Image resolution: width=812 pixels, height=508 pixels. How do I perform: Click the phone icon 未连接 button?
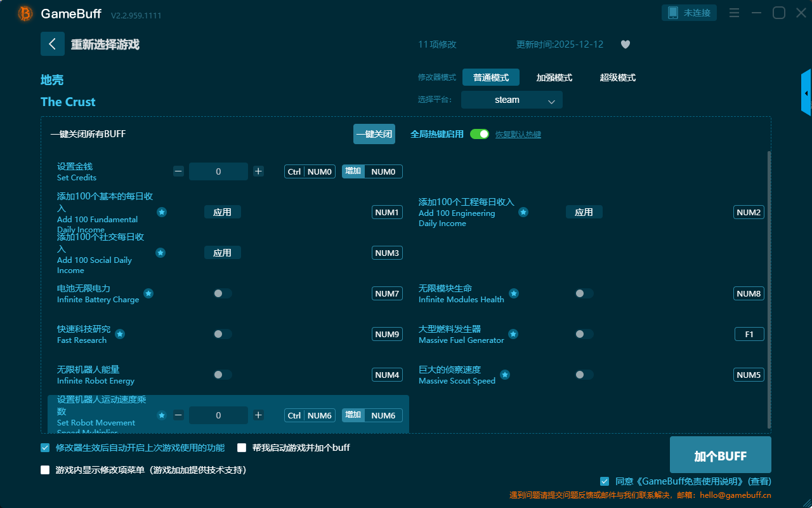point(690,13)
